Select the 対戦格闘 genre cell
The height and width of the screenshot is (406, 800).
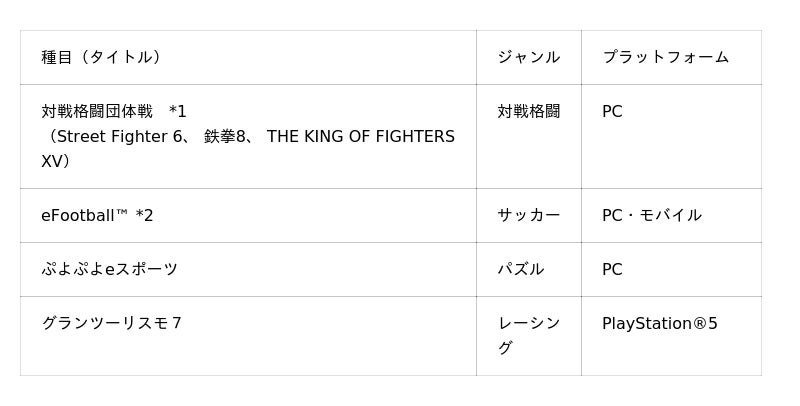pos(528,111)
